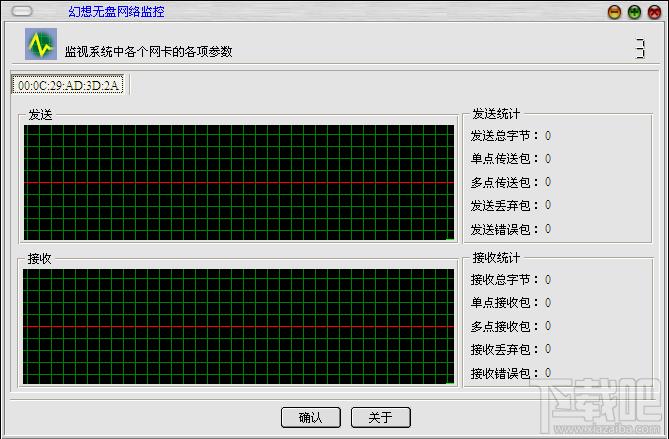The image size is (669, 439).
Task: Select the 00:0C:29:AD:3D:2A adapter tab
Action: click(68, 85)
